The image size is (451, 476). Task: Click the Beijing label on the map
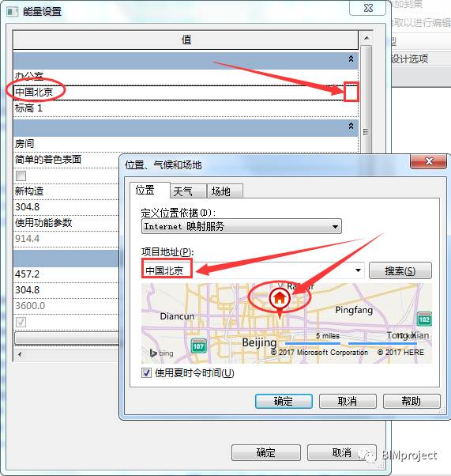(259, 342)
